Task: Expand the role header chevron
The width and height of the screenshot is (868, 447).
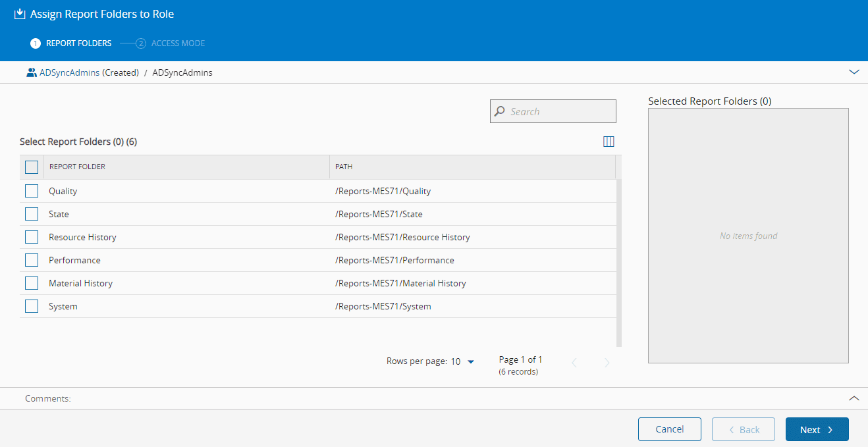Action: [854, 72]
